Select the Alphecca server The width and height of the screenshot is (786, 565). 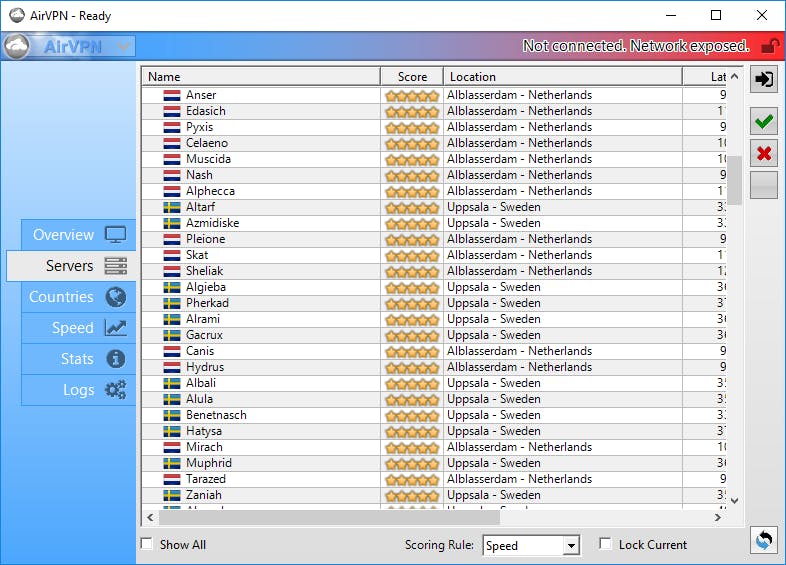click(x=434, y=191)
